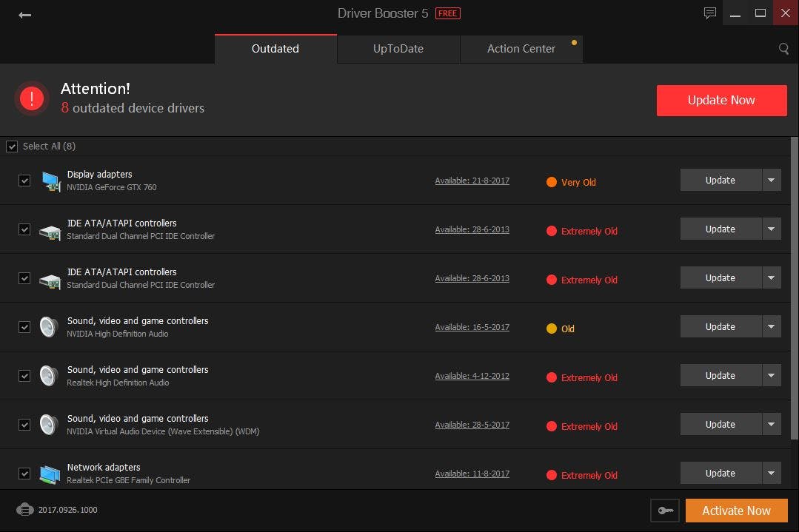This screenshot has width=799, height=532.
Task: Switch to the Outdated tab
Action: click(x=275, y=49)
